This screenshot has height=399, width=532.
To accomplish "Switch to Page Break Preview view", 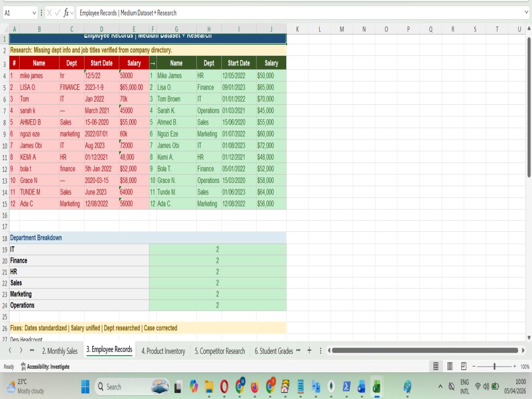I will click(x=463, y=366).
